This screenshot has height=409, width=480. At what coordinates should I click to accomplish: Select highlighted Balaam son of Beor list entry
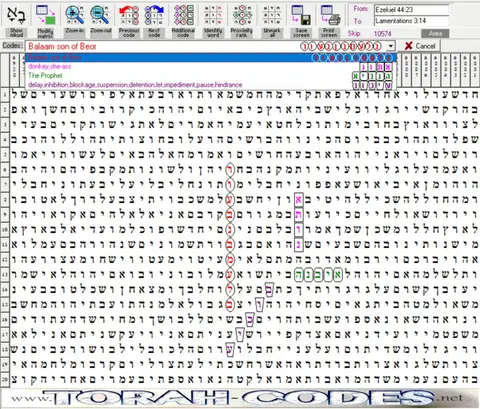click(211, 58)
